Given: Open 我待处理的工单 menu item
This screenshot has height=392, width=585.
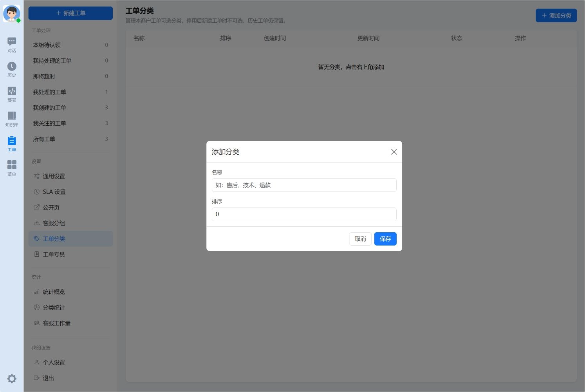Looking at the screenshot, I should coord(70,61).
